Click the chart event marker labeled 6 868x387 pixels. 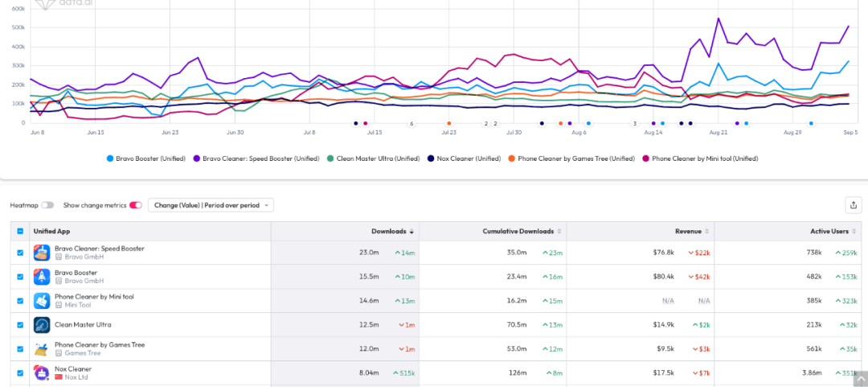[411, 124]
